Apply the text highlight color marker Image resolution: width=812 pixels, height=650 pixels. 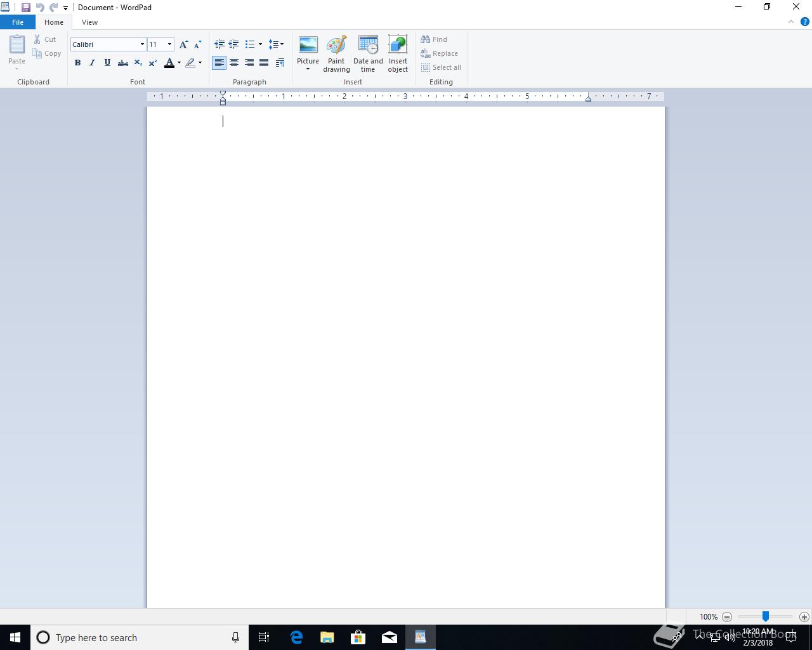pos(190,63)
